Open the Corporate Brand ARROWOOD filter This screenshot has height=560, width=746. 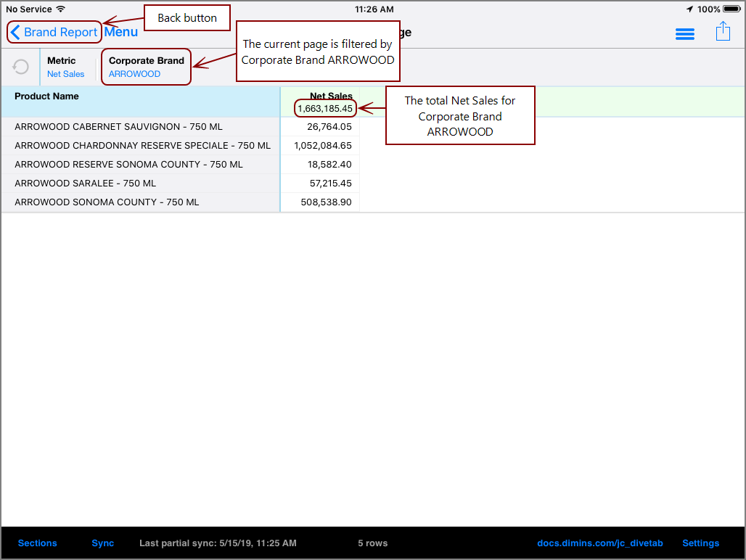pyautogui.click(x=145, y=67)
